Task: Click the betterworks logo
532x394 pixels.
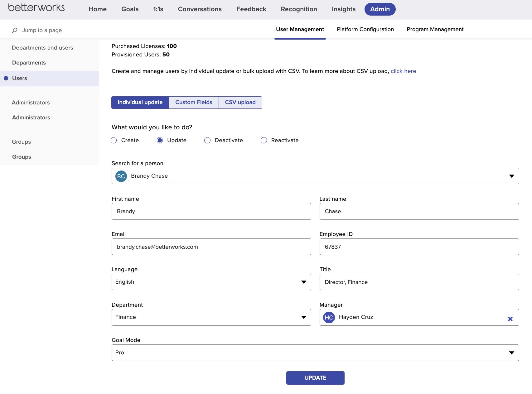Action: (x=36, y=8)
